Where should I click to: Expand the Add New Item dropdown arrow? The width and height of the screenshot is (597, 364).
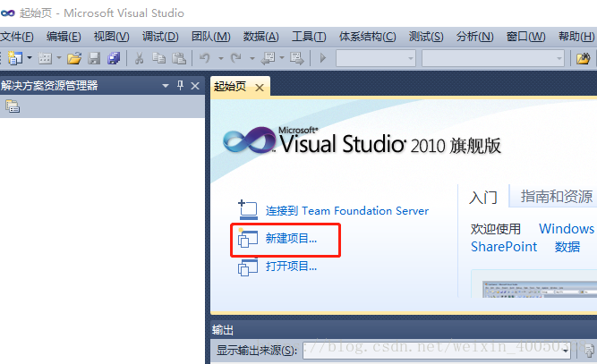tap(59, 58)
